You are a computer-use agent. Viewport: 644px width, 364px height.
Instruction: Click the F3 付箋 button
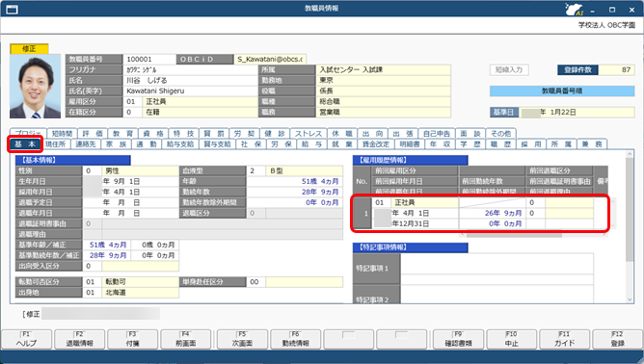tap(133, 339)
